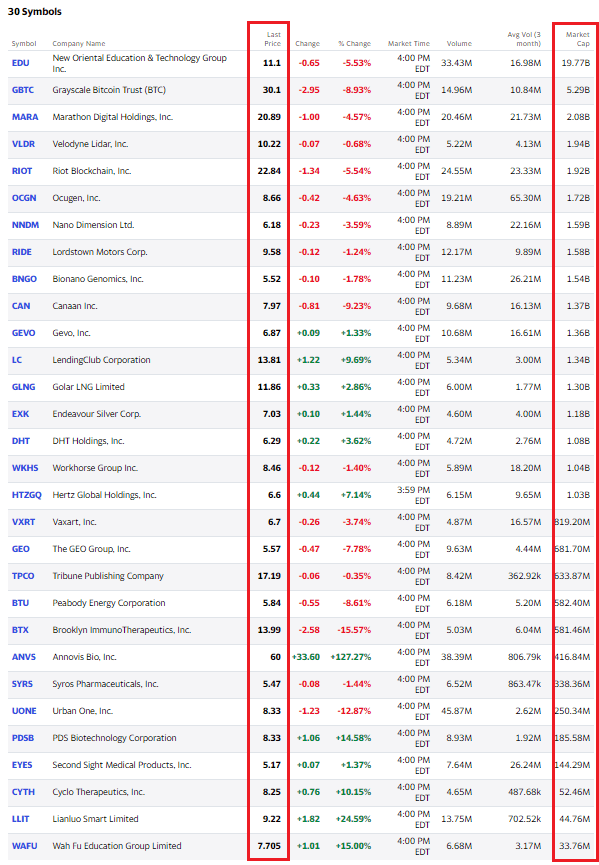The image size is (599, 865).
Task: Sort by the Volume column header
Action: 459,44
